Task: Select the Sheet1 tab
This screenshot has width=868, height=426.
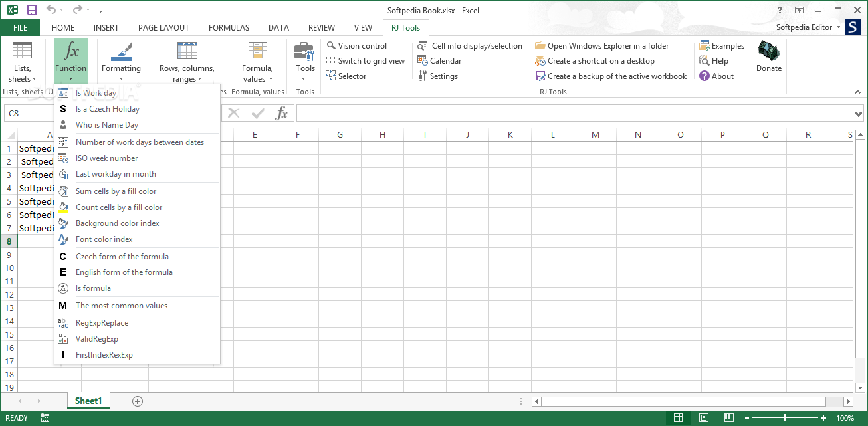Action: point(88,401)
